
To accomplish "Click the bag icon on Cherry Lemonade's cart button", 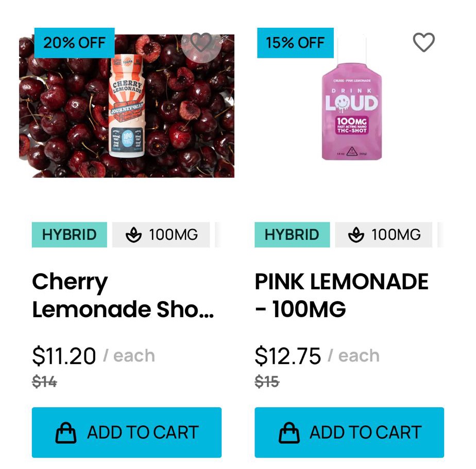I will (66, 433).
